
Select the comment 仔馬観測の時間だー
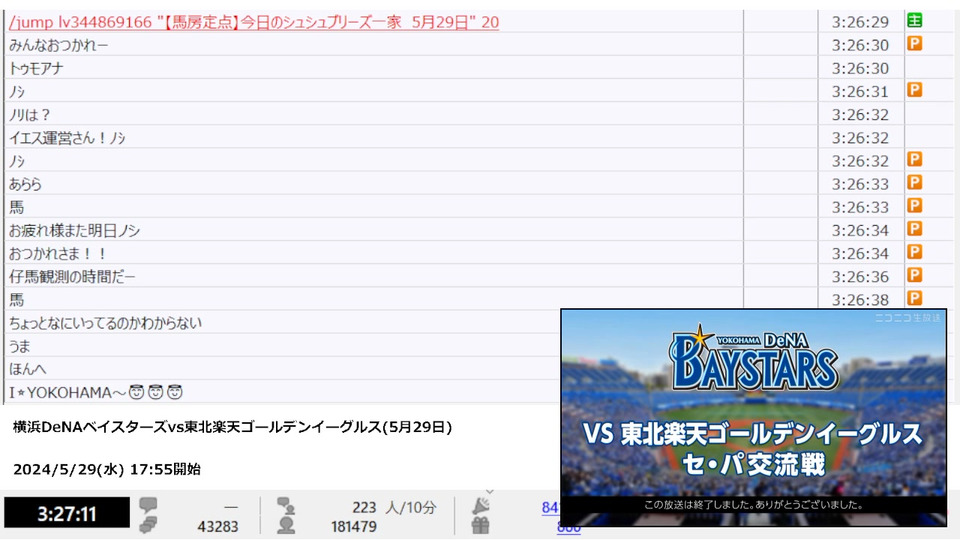click(x=72, y=277)
